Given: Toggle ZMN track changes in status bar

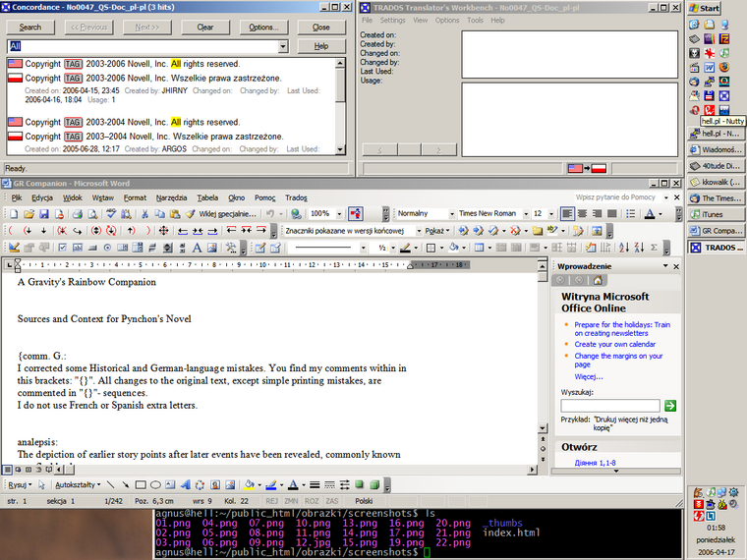Looking at the screenshot, I should 291,501.
